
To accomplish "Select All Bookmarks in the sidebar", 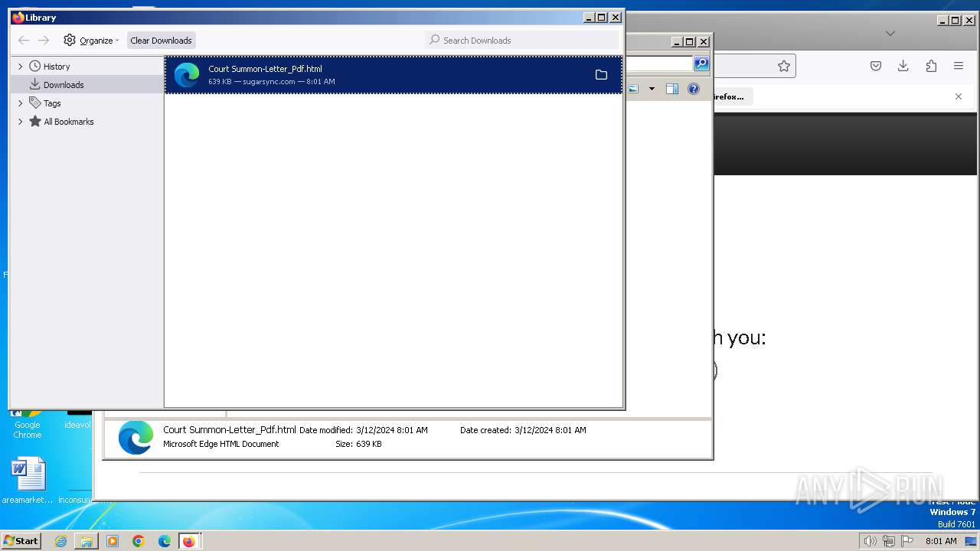I will (68, 122).
